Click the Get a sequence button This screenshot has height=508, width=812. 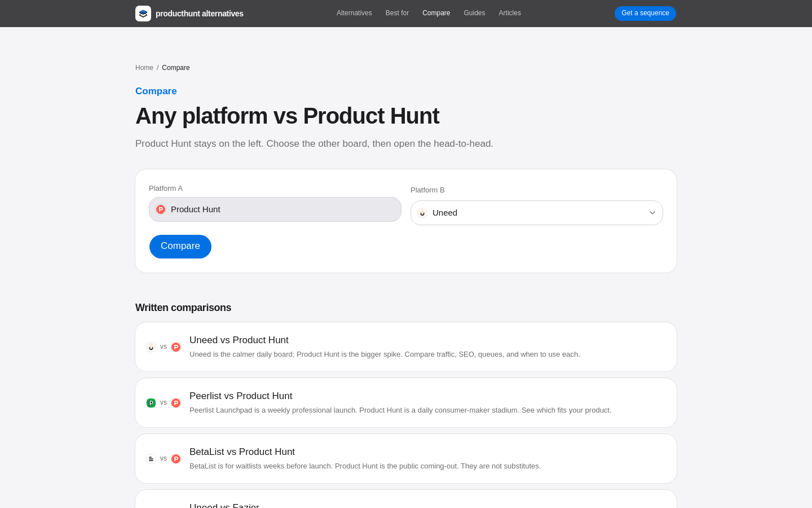click(x=645, y=13)
